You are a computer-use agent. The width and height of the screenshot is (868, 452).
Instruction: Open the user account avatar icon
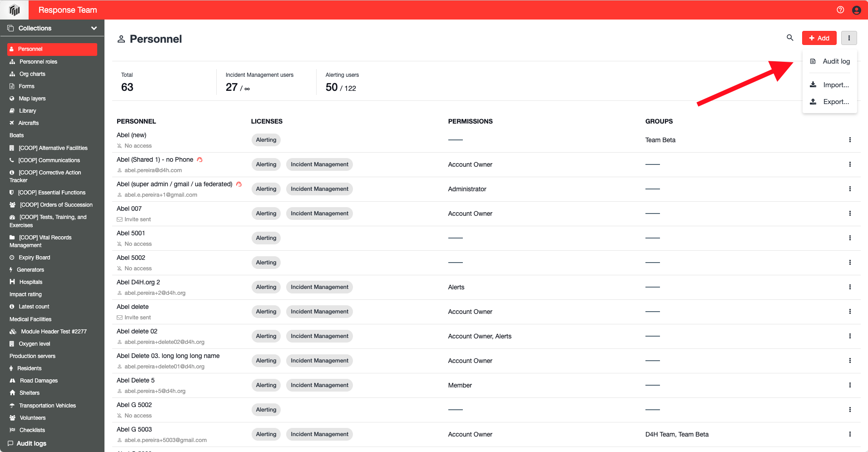(x=857, y=10)
